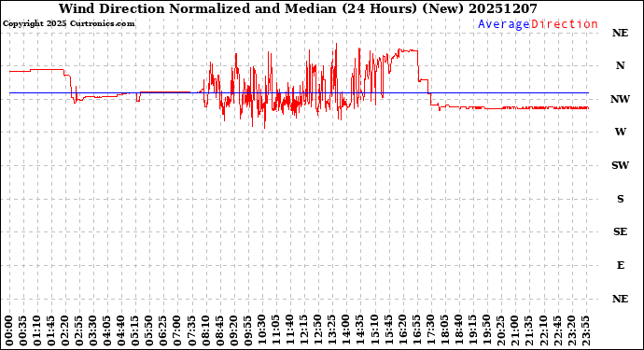Click the '15:10' time axis label
The width and height of the screenshot is (644, 350).
coord(373,330)
